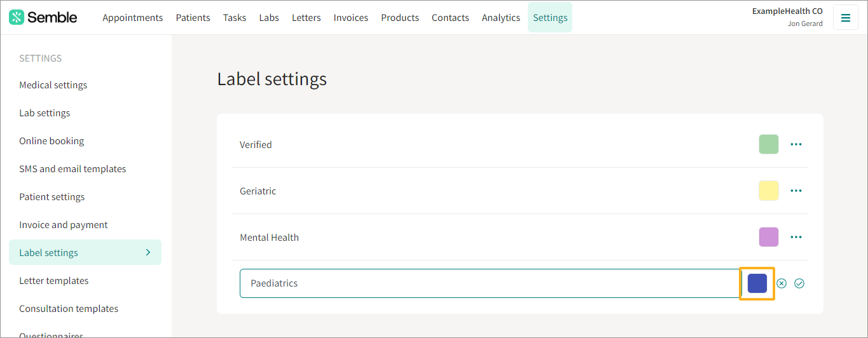Viewport: 868px width, 338px height.
Task: Open Medical settings in the sidebar
Action: [53, 85]
